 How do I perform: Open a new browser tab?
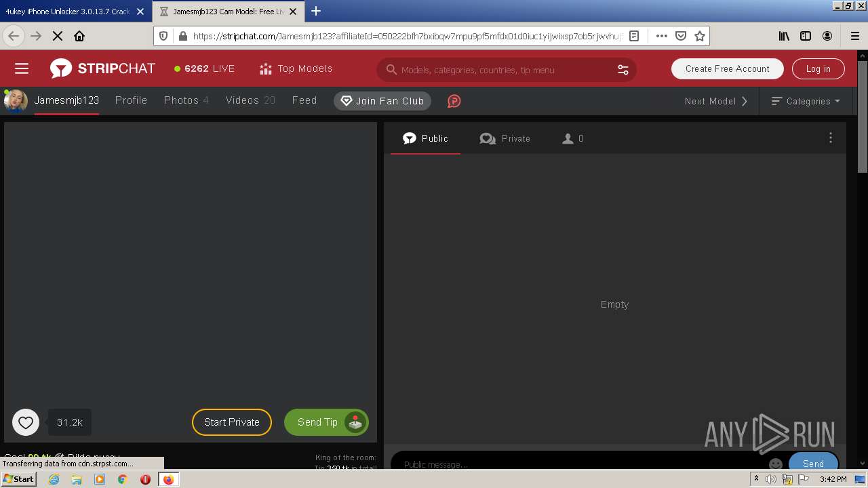tap(315, 11)
